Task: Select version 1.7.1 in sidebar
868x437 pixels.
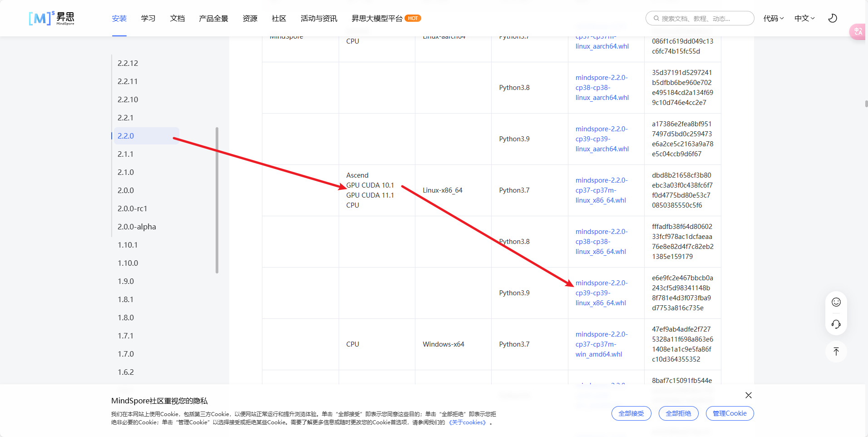Action: coord(126,336)
